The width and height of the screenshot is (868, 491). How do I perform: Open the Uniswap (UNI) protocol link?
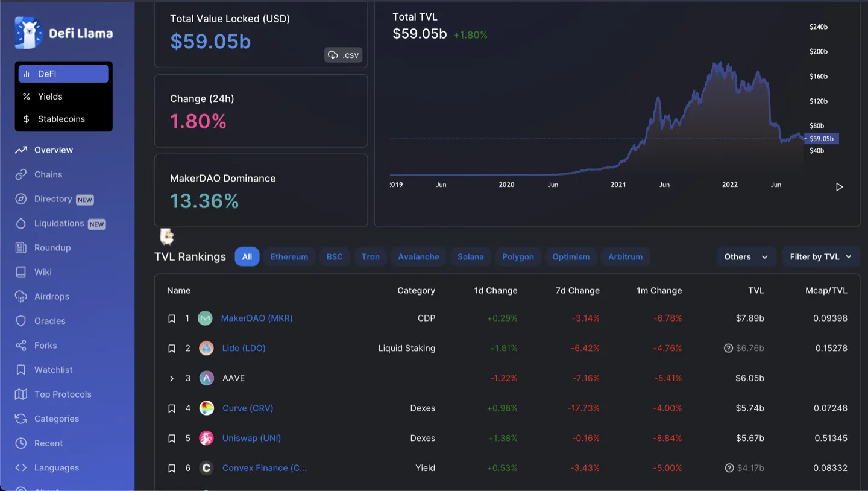coord(252,438)
